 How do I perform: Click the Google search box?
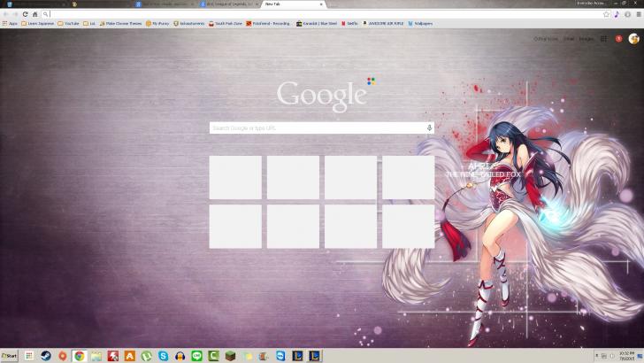(322, 127)
